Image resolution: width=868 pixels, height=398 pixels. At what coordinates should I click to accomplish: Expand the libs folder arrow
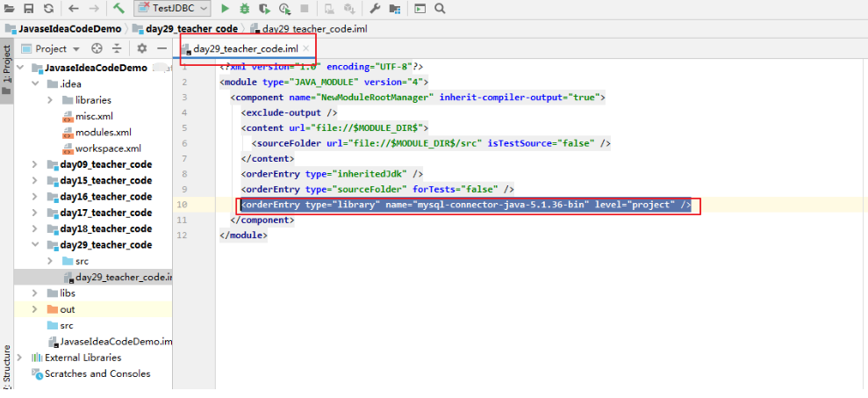click(x=35, y=293)
